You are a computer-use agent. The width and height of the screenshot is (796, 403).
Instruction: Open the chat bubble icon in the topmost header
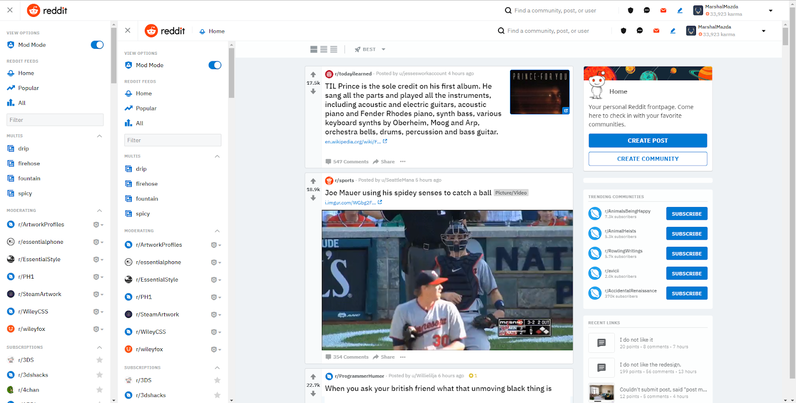tap(647, 10)
